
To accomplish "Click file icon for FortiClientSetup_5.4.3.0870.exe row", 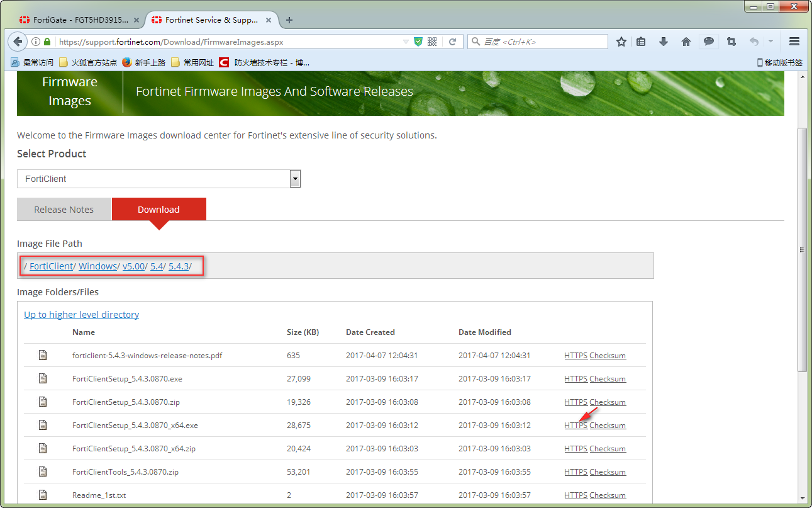I will point(43,378).
